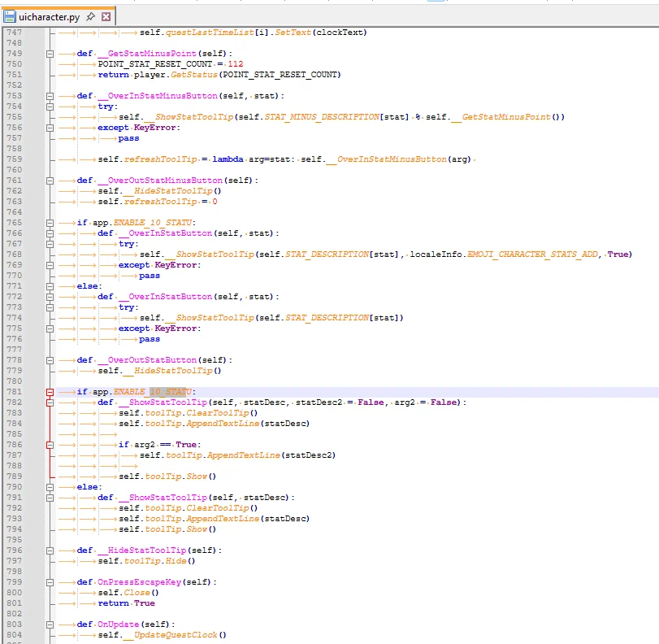Place cursor on 'return True' at line 801
Viewport: 659px width, 644px height.
[126, 603]
